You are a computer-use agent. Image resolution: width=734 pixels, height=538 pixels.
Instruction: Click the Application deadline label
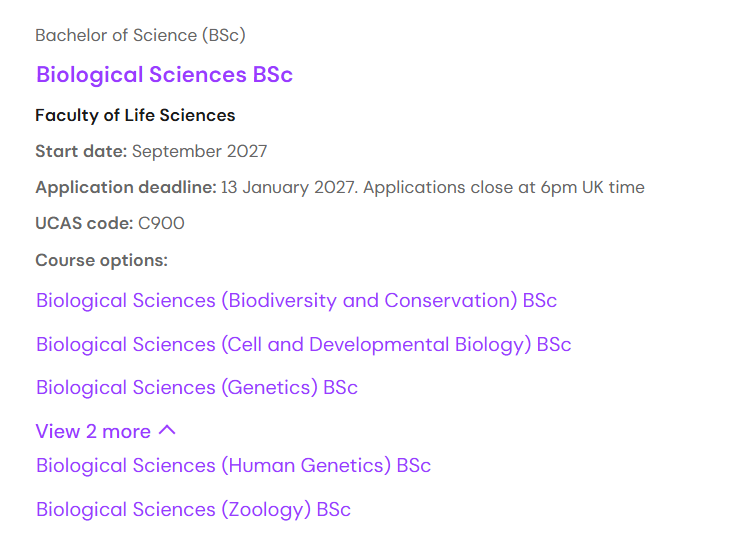[125, 188]
